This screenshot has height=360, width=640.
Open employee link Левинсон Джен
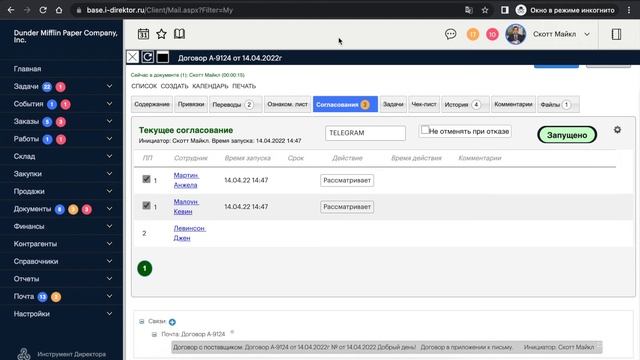[190, 233]
